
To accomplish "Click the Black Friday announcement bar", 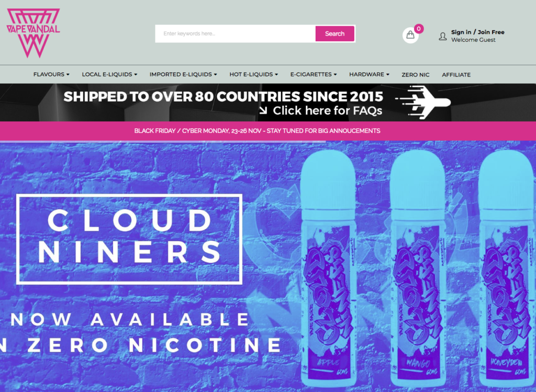I will click(268, 131).
